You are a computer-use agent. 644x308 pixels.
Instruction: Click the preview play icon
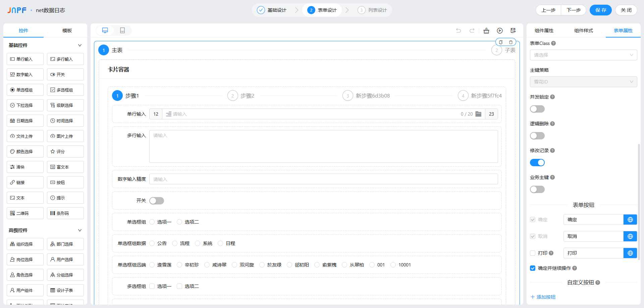click(500, 30)
